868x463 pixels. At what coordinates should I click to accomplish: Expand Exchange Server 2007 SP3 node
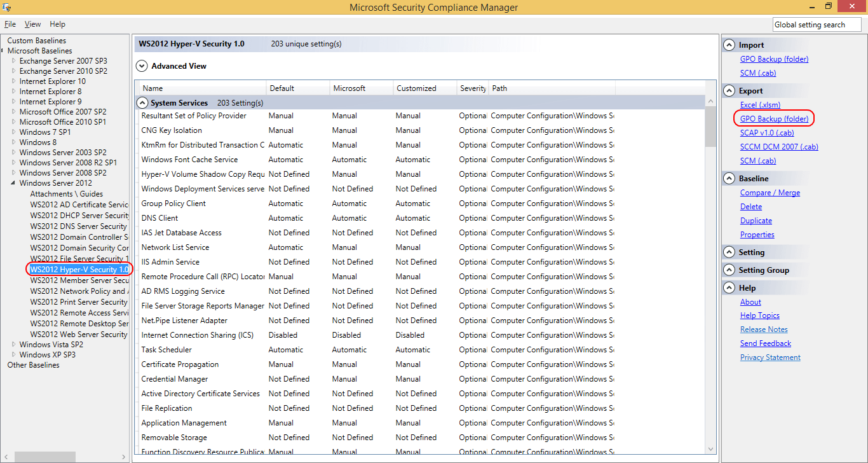pos(14,61)
